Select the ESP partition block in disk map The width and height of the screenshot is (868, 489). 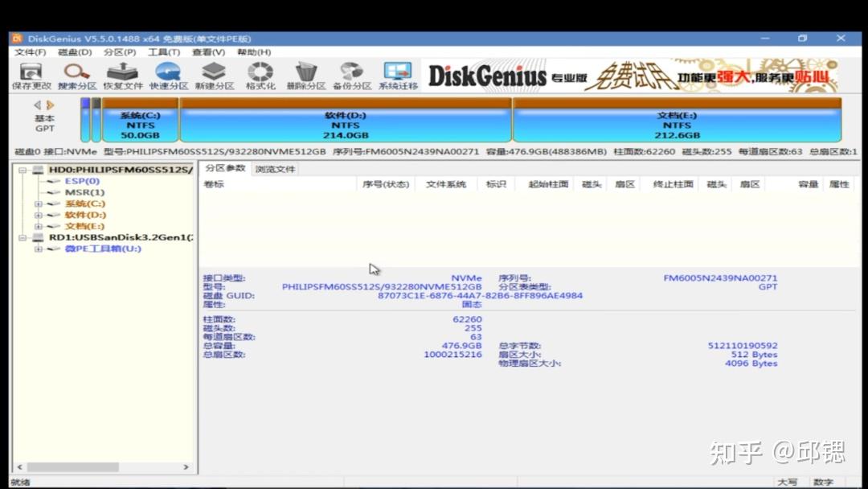[x=85, y=120]
